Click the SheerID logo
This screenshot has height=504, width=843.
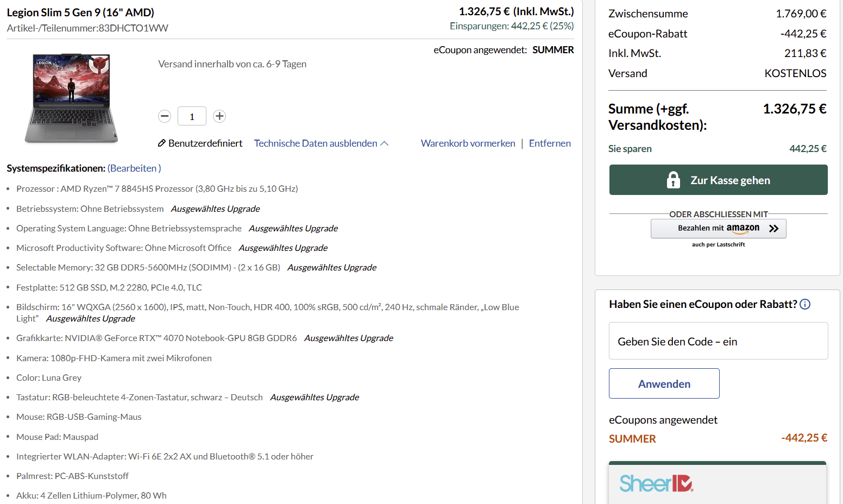pos(656,483)
